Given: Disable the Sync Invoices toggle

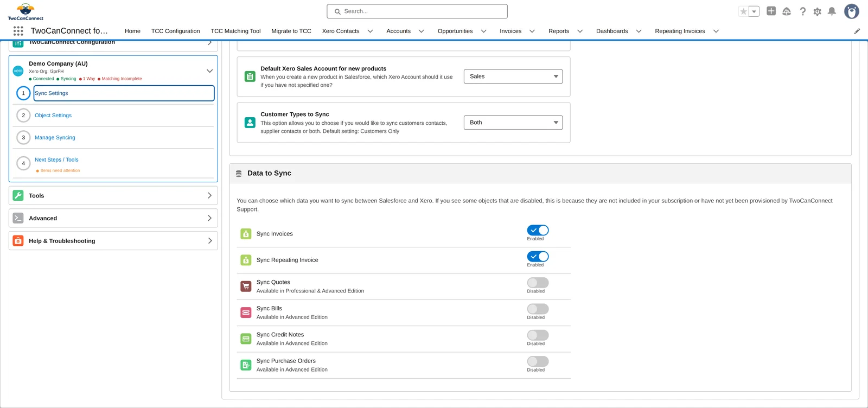Looking at the screenshot, I should click(x=538, y=230).
